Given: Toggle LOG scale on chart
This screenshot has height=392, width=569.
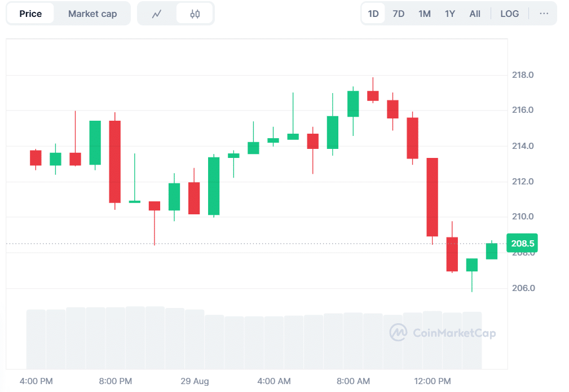Looking at the screenshot, I should pyautogui.click(x=509, y=14).
